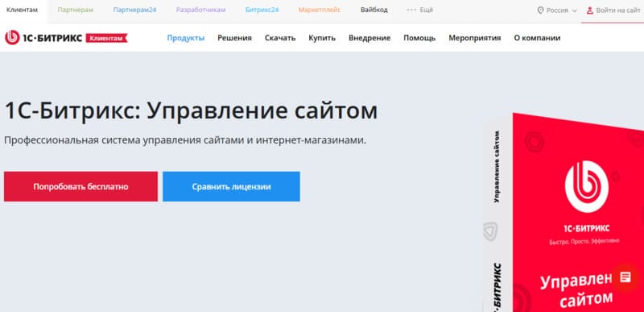
Task: Open the Помощь menu item
Action: [x=419, y=38]
